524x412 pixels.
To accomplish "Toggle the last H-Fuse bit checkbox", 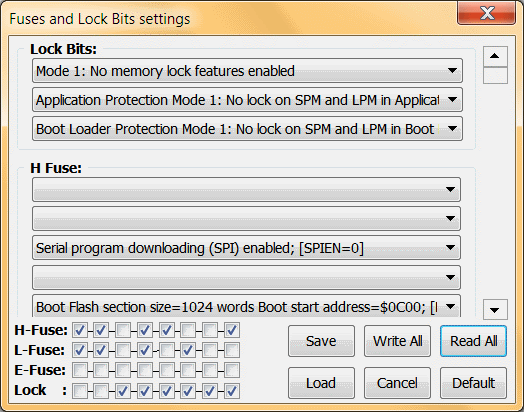I will [232, 330].
